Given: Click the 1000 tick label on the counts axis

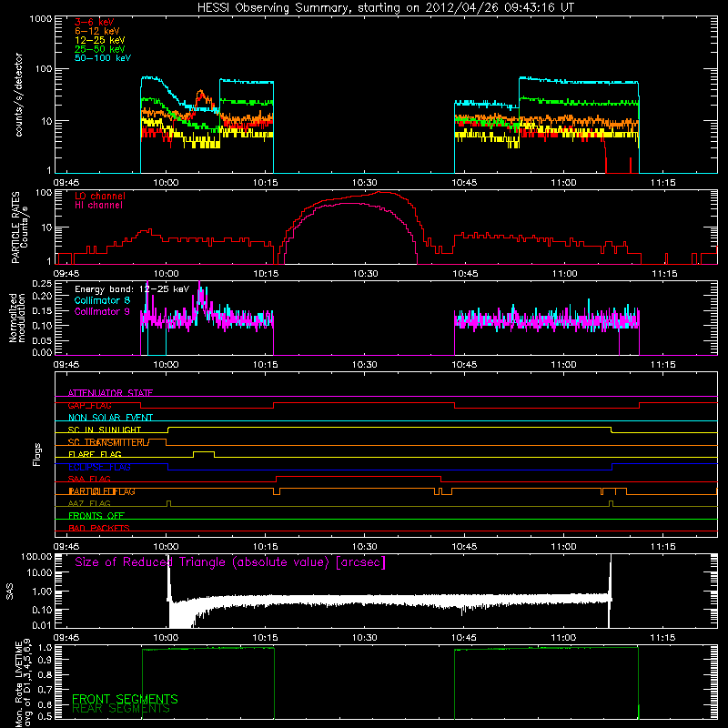Looking at the screenshot, I should 41,19.
